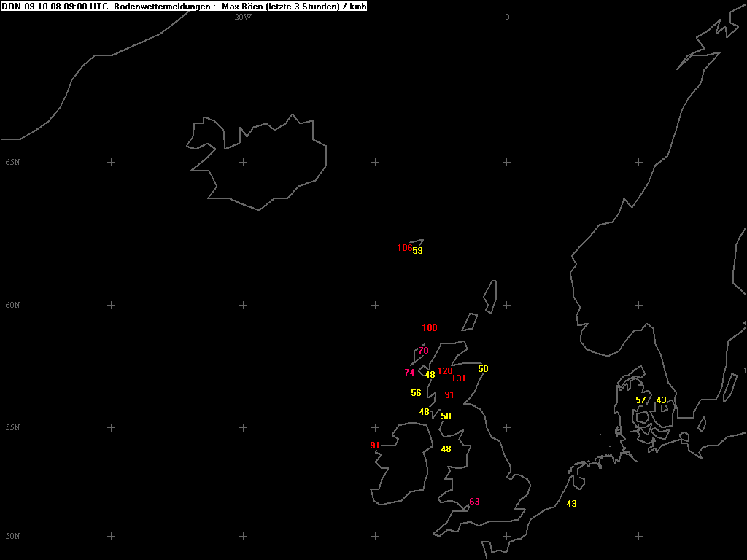Select the yellow 57 value over Denmark

(640, 400)
